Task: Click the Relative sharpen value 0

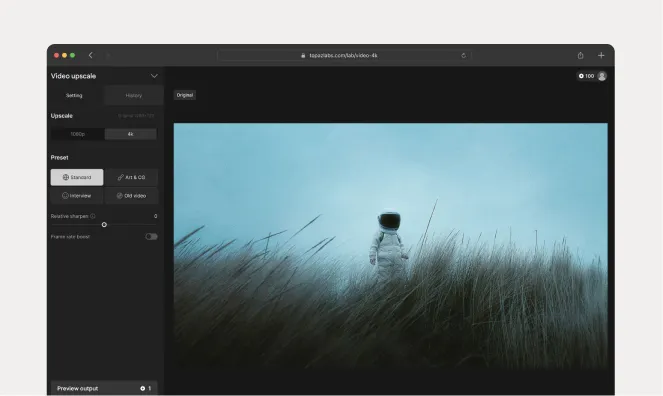Action: [x=156, y=216]
